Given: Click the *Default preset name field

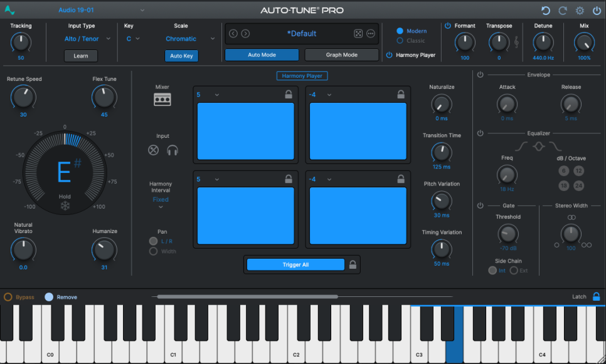Looking at the screenshot, I should click(302, 34).
